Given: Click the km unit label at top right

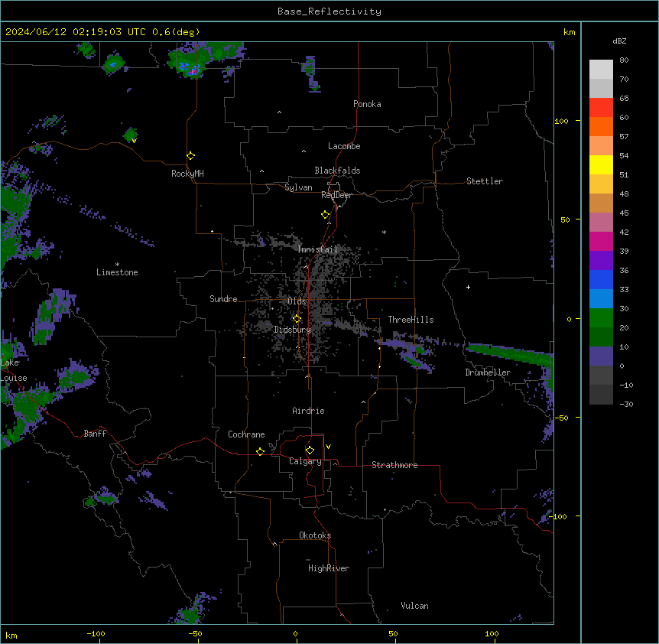Looking at the screenshot, I should click(570, 32).
